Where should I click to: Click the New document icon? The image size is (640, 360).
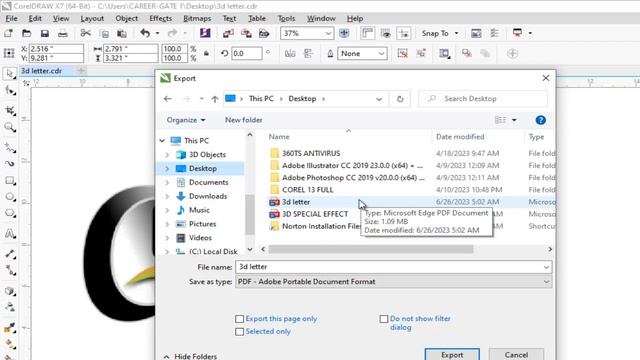9,33
